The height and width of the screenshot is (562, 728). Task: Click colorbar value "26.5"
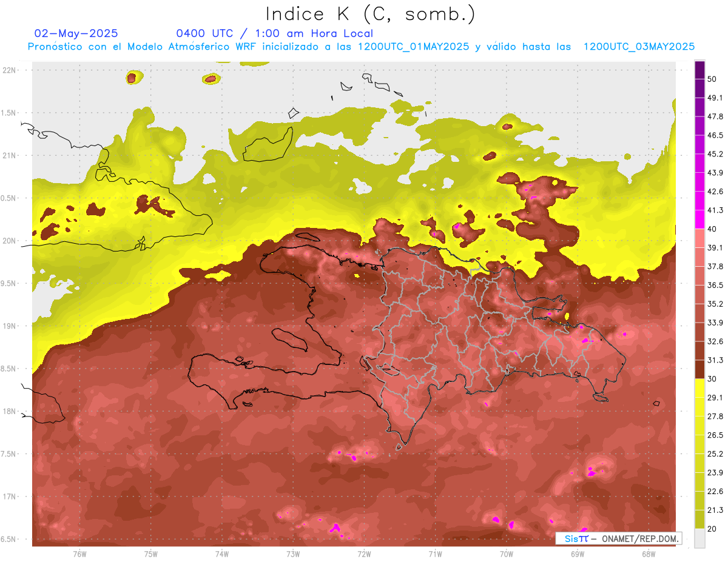click(715, 435)
